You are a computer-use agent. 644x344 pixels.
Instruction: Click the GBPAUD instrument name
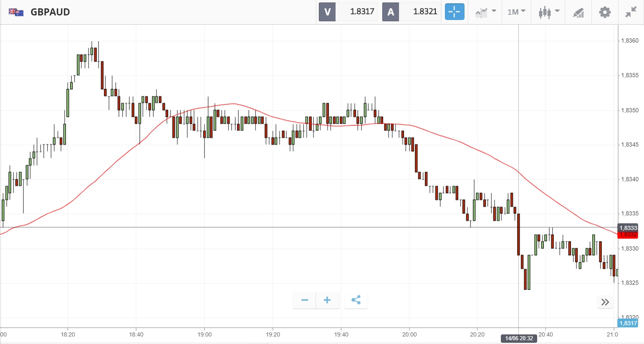[50, 12]
